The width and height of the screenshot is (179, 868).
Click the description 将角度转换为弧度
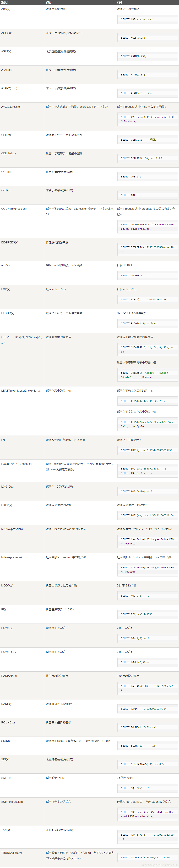57,676
